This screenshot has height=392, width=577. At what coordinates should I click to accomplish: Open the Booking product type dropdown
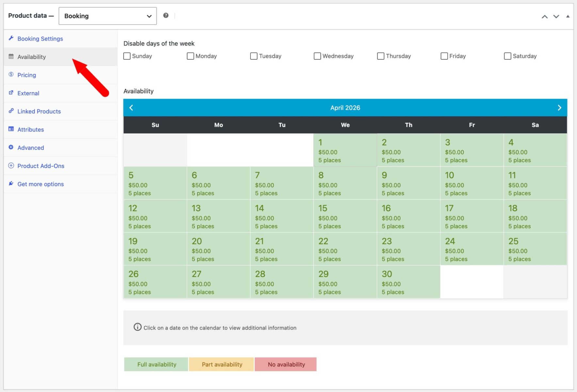pos(107,16)
